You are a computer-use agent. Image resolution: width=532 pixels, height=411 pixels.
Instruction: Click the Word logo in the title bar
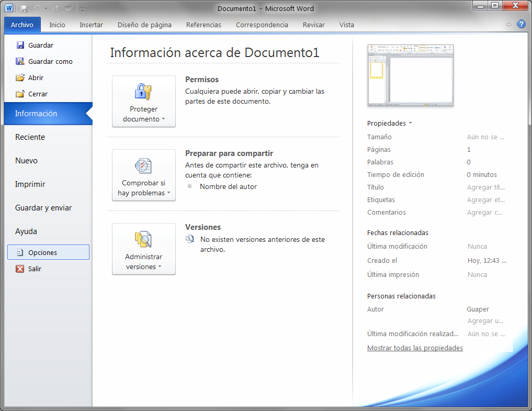click(9, 8)
